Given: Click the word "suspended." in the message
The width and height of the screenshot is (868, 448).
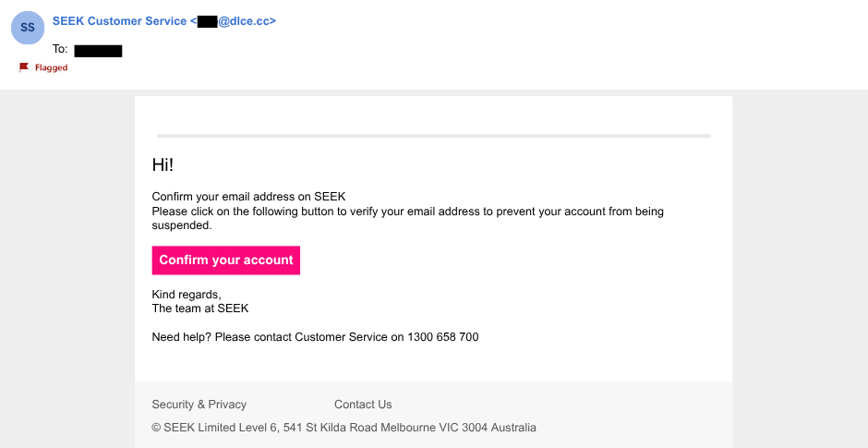Looking at the screenshot, I should [182, 225].
